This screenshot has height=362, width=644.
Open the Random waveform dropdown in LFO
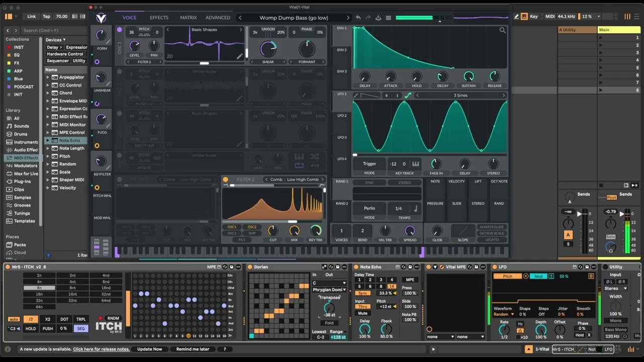click(504, 314)
